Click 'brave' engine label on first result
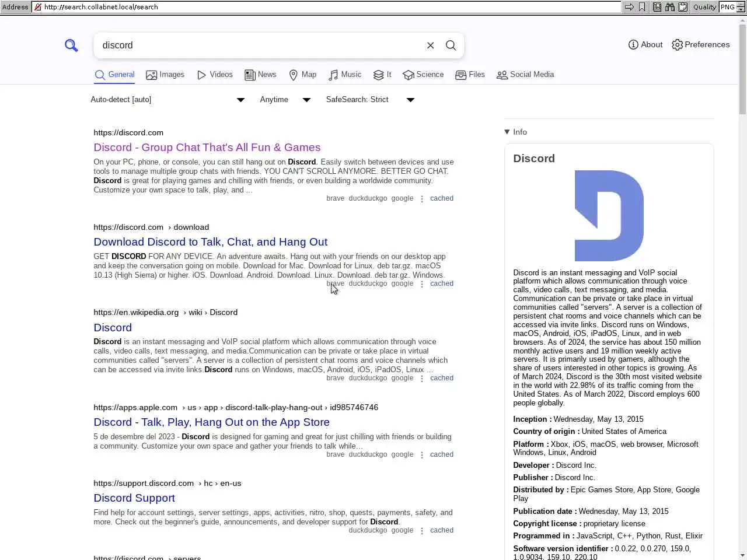 [335, 198]
